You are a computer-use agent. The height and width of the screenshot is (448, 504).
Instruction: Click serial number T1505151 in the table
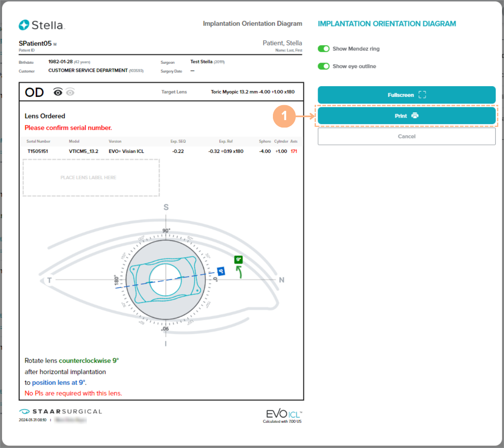[38, 151]
